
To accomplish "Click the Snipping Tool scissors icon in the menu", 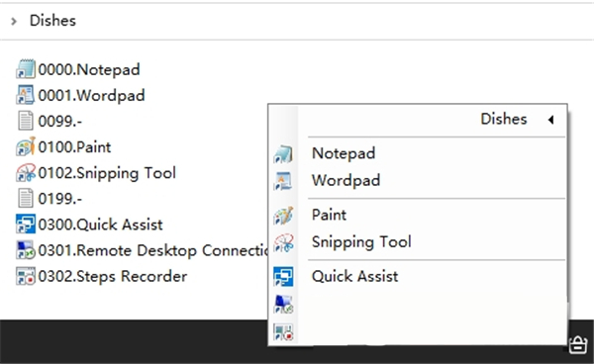I will [x=283, y=242].
